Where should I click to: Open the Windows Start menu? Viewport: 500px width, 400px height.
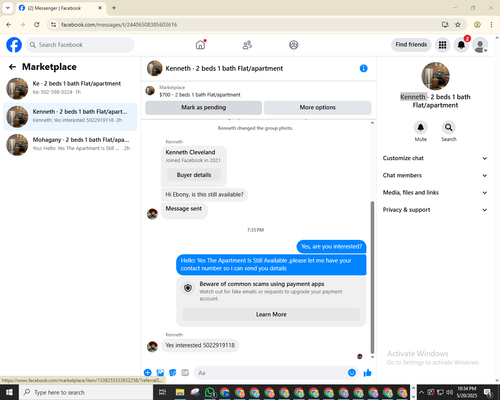(9, 392)
